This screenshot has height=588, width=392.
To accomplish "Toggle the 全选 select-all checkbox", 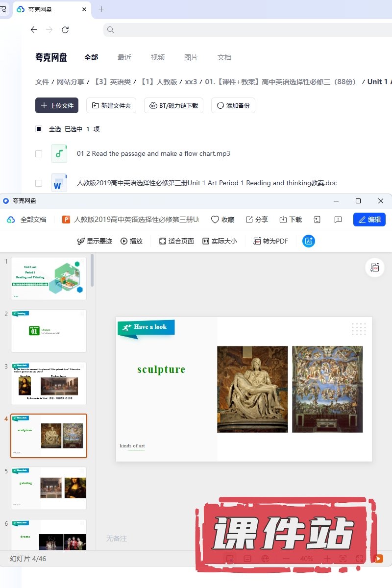I will [39, 129].
